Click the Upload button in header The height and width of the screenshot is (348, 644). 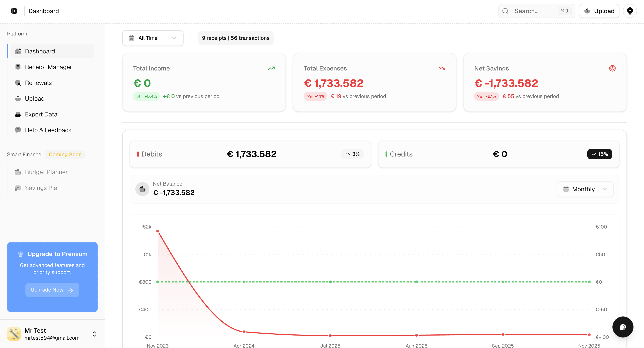tap(599, 11)
